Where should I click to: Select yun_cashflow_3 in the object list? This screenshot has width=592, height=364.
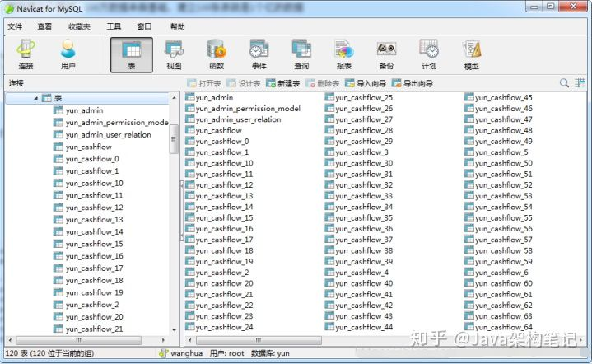coord(361,152)
